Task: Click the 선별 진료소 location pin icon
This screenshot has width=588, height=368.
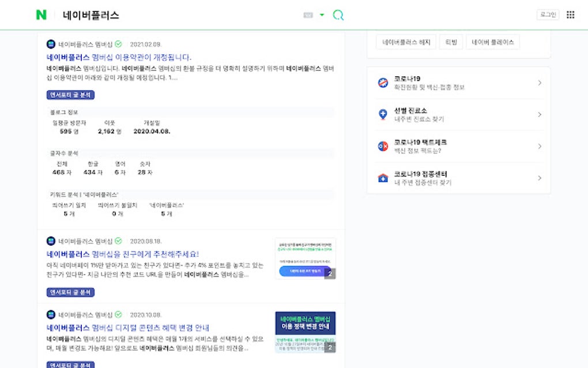Action: point(383,114)
